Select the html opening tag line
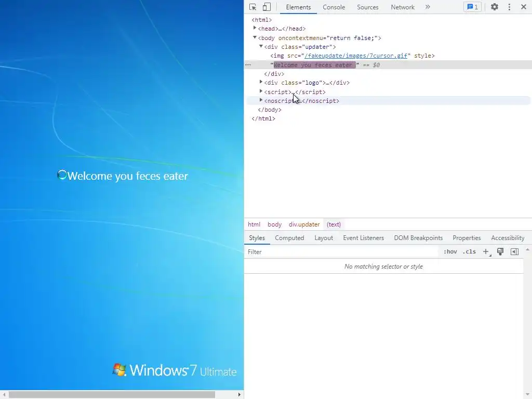 (262, 20)
